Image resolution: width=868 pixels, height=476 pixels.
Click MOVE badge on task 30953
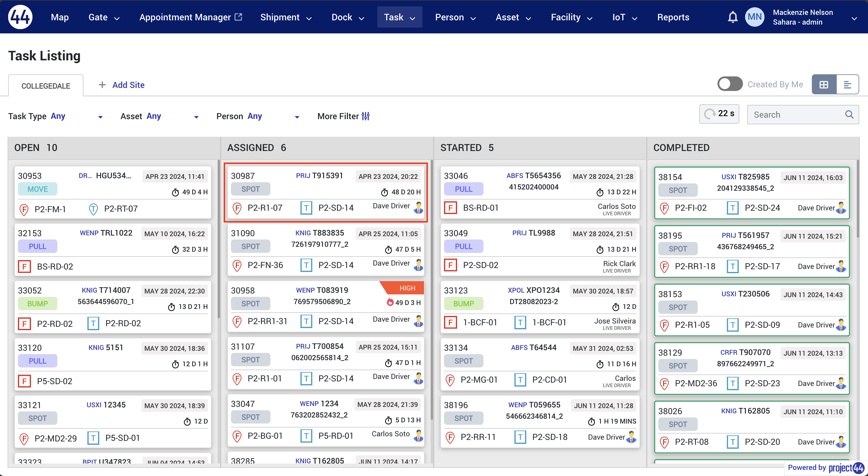click(x=37, y=189)
